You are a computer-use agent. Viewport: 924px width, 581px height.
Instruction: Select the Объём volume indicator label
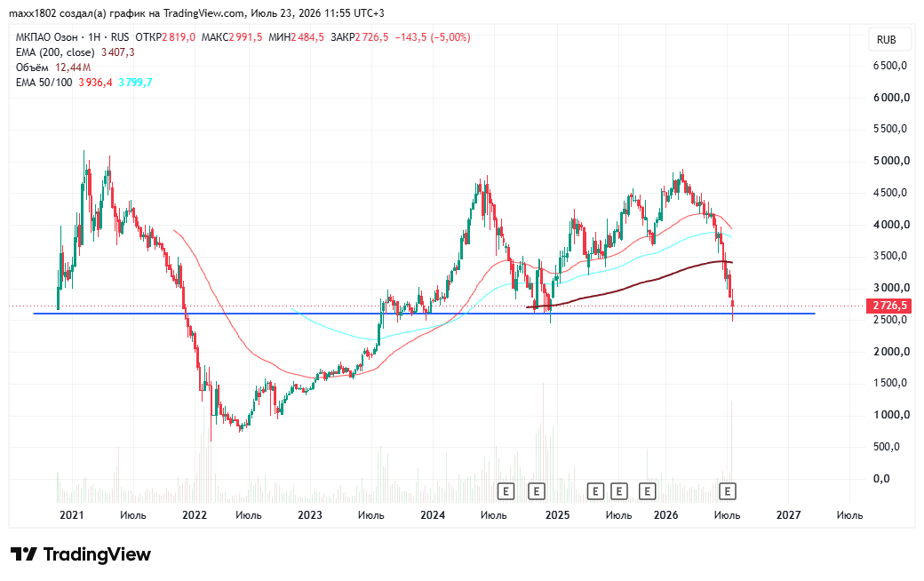tap(32, 68)
